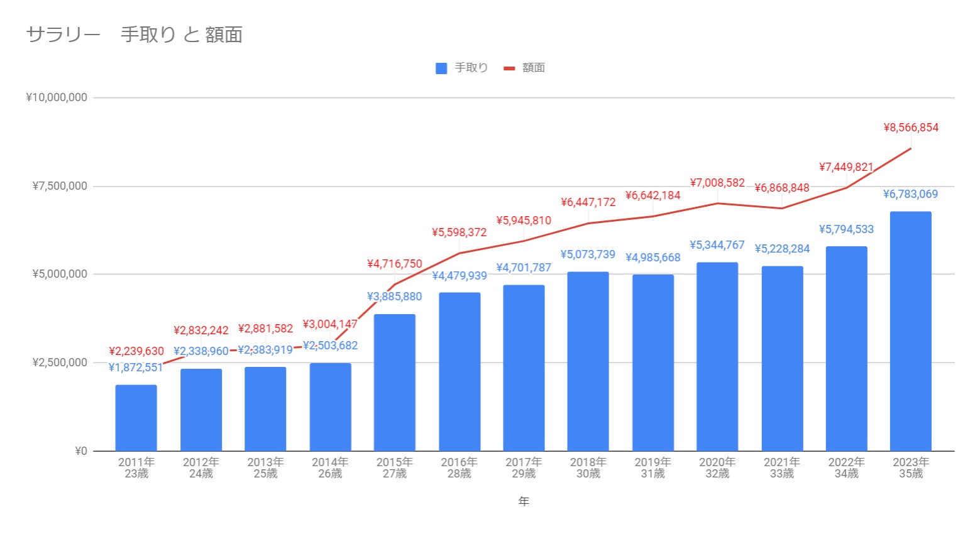Click the 2014年 26歳 axis label

[x=330, y=468]
